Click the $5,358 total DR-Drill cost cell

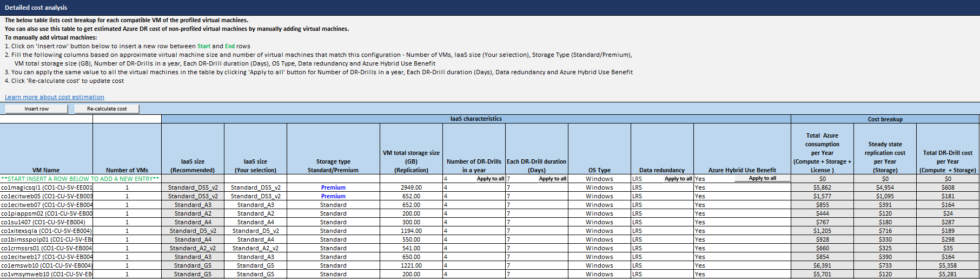click(948, 265)
